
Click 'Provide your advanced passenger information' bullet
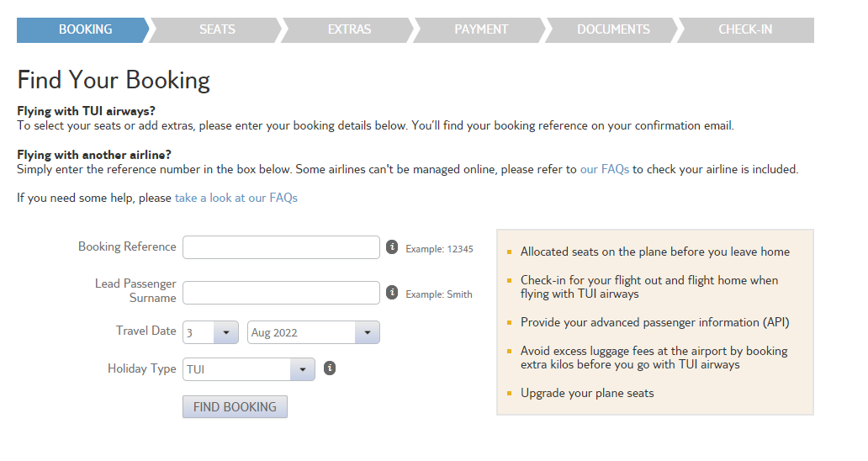click(654, 322)
